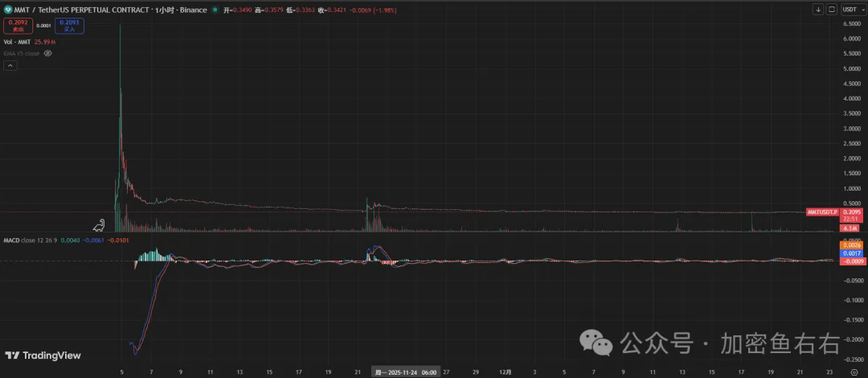Click the 4.3M volume label tag
The image size is (868, 378).
tap(850, 228)
